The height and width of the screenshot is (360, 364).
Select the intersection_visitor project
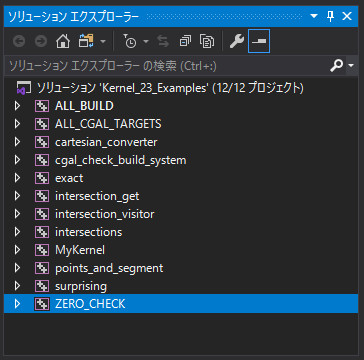point(104,214)
